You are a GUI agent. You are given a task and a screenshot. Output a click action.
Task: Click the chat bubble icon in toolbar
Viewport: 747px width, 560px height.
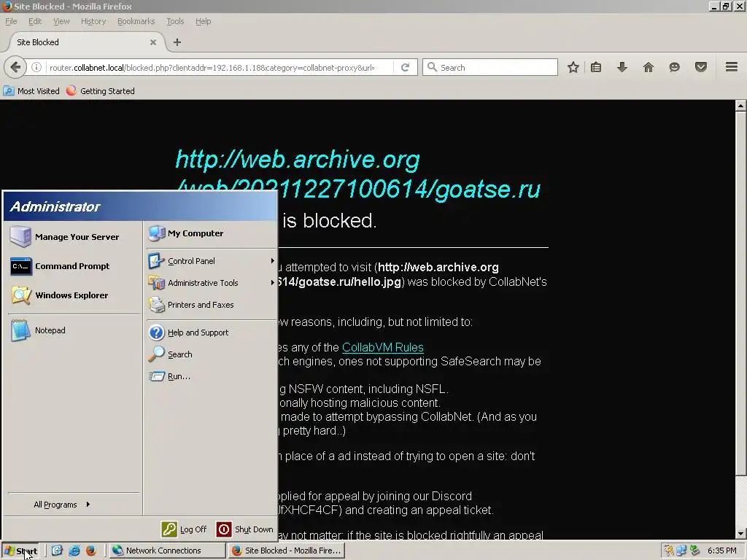(x=674, y=67)
